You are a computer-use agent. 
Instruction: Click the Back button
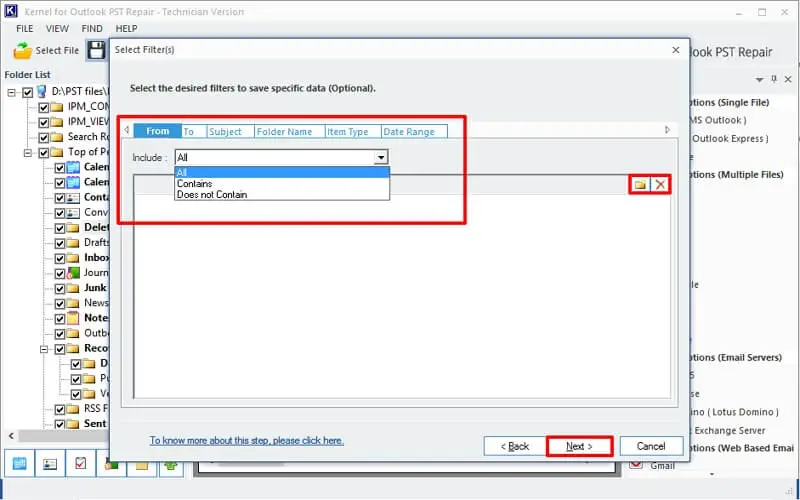coord(514,446)
